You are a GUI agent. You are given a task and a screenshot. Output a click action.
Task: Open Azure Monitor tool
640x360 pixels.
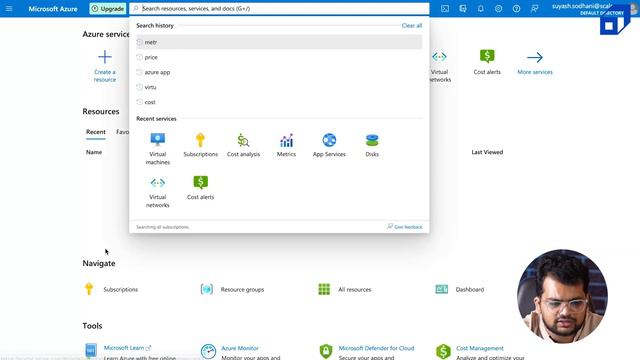[240, 348]
